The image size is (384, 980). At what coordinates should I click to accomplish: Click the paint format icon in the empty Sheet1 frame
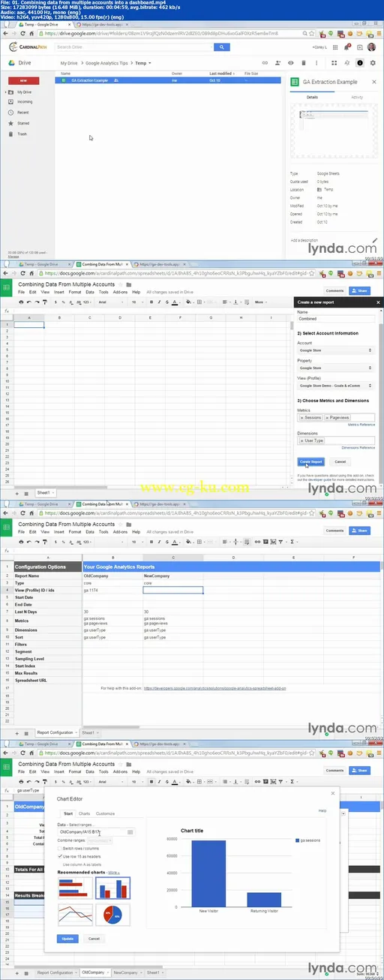click(45, 302)
